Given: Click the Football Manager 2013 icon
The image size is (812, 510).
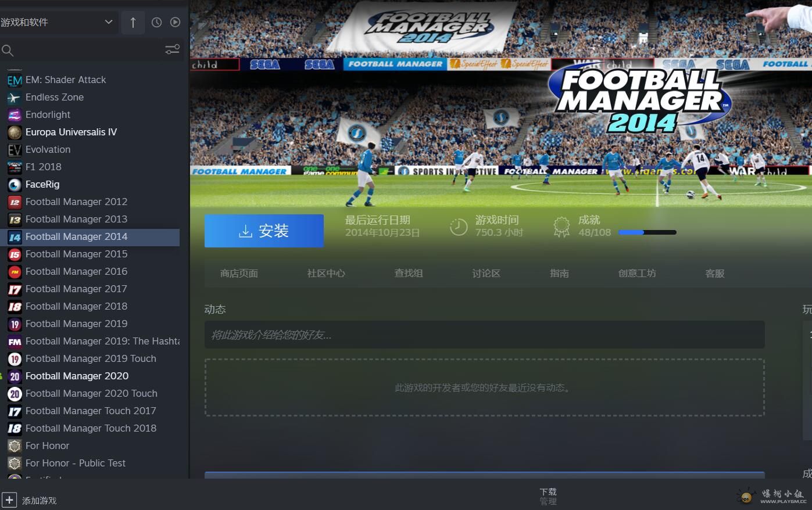Looking at the screenshot, I should (x=15, y=219).
